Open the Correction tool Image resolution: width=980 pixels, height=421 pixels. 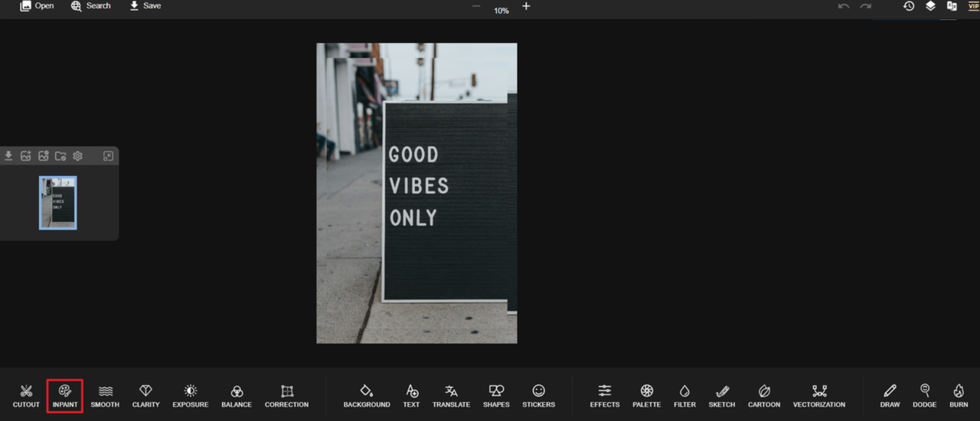point(287,396)
